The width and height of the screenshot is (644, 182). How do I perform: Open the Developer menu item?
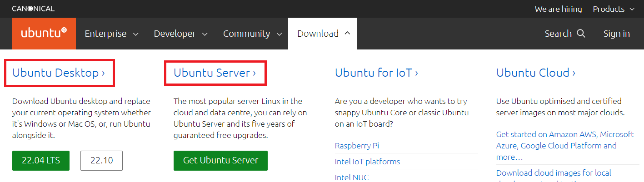[x=180, y=34]
